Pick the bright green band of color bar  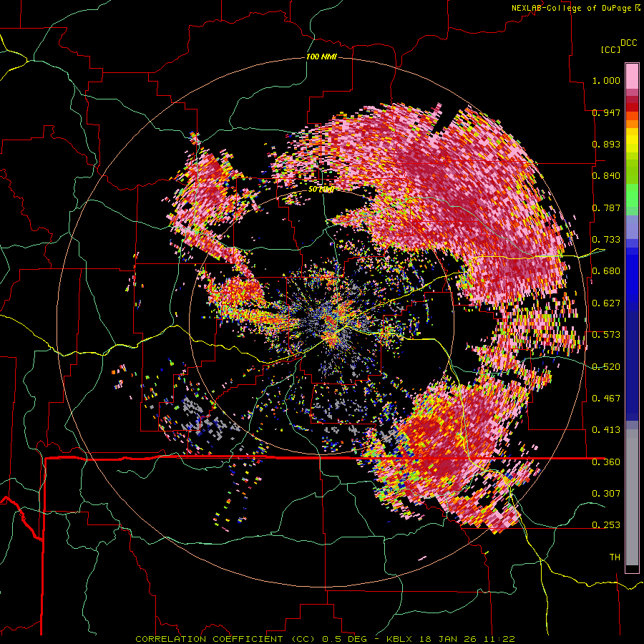click(x=632, y=195)
